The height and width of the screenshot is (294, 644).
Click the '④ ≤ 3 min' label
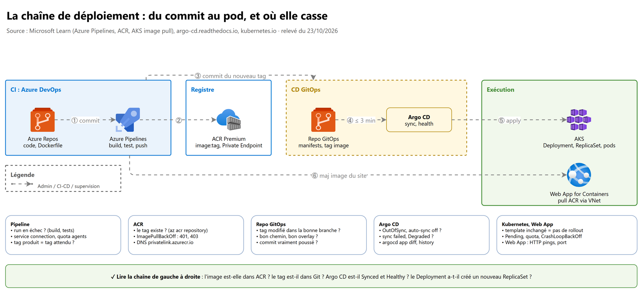(361, 120)
